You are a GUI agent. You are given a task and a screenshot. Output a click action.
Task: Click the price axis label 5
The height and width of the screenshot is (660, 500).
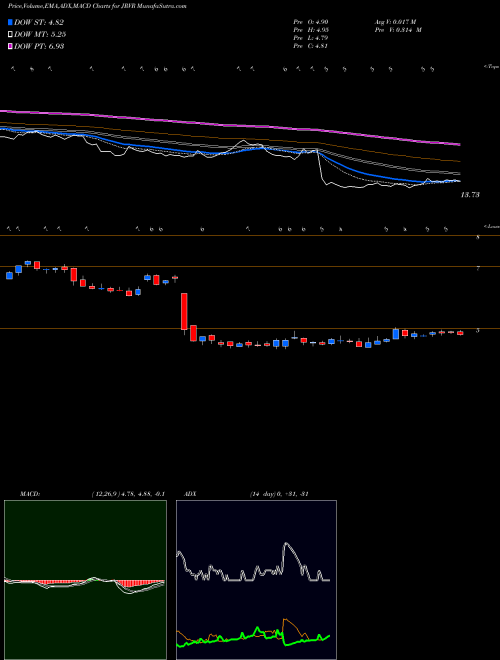click(478, 330)
